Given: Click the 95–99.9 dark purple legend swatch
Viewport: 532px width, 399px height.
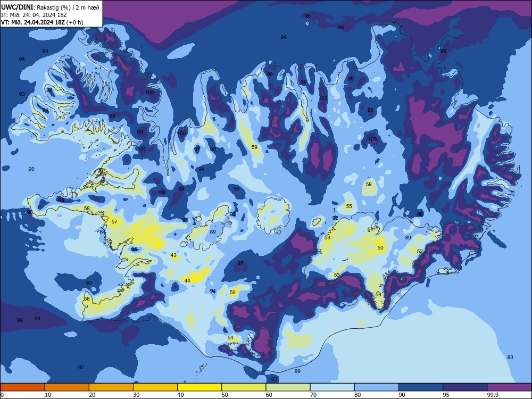Looking at the screenshot, I should [x=465, y=387].
